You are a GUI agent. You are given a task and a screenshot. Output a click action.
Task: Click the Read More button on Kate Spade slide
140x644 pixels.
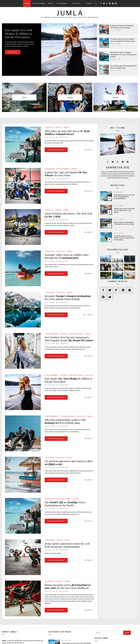click(13, 52)
